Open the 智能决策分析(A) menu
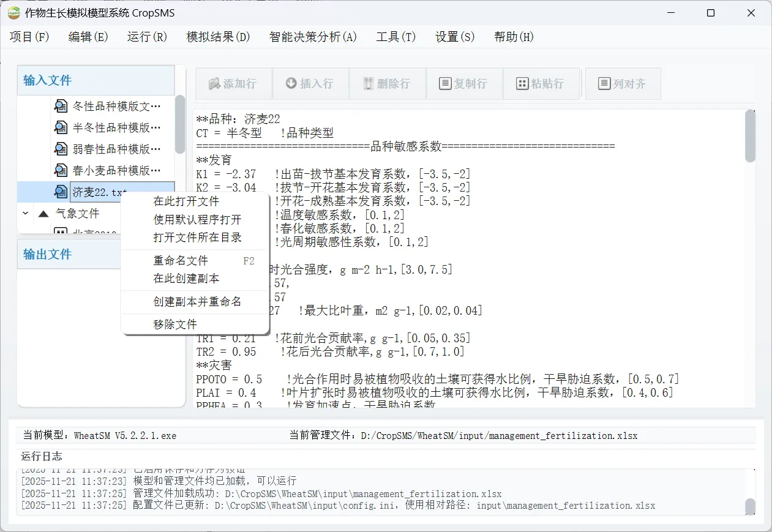 click(312, 37)
